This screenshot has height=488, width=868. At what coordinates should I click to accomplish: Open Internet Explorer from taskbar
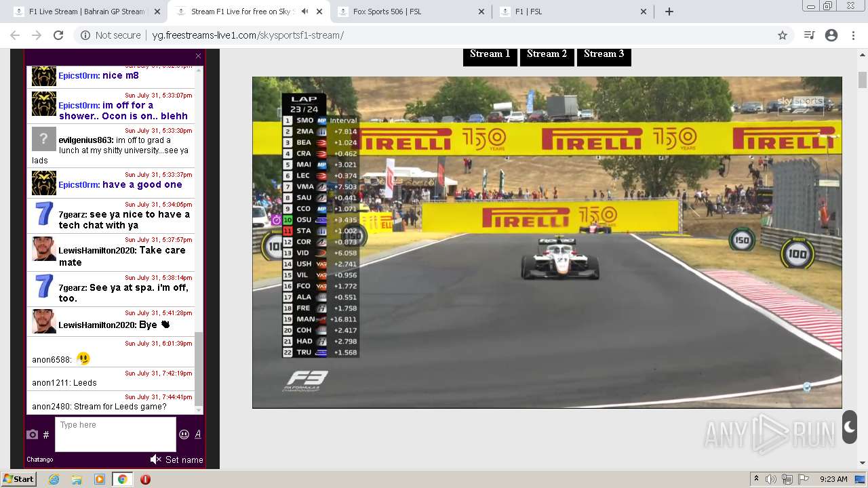pos(54,479)
